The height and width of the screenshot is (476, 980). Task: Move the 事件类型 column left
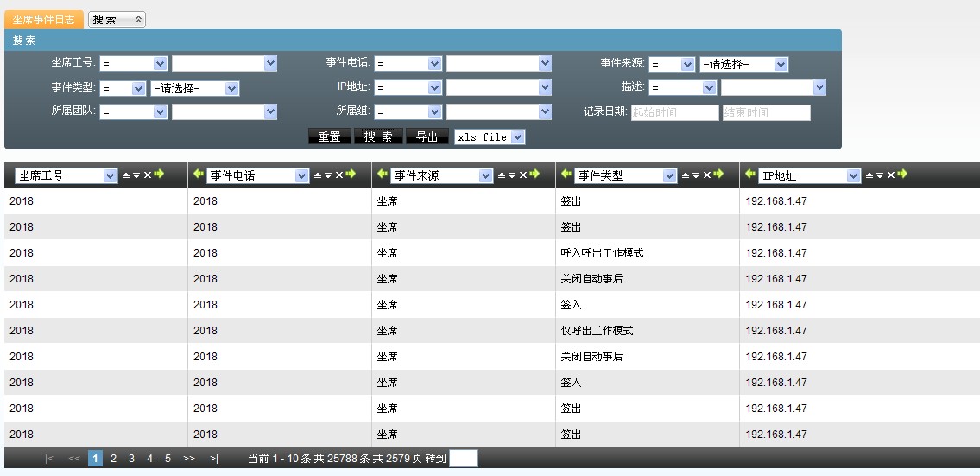(x=566, y=175)
